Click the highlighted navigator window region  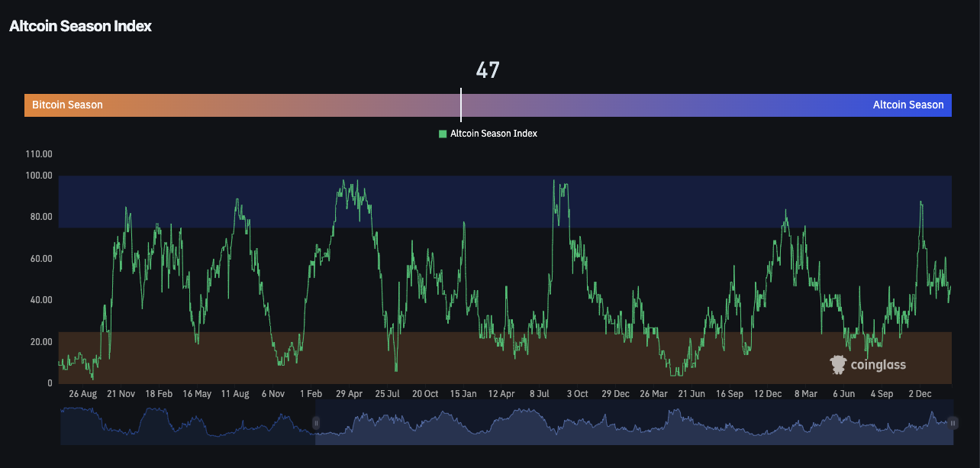pyautogui.click(x=633, y=422)
